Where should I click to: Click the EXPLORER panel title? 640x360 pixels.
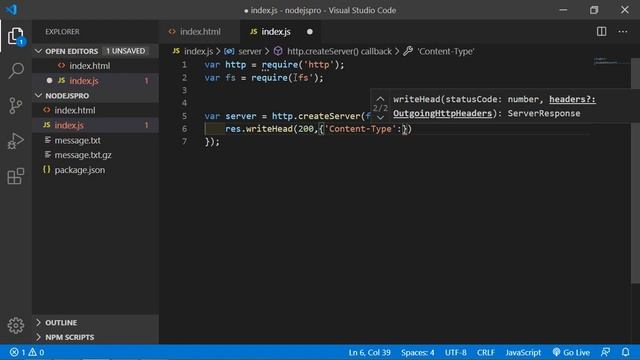62,32
